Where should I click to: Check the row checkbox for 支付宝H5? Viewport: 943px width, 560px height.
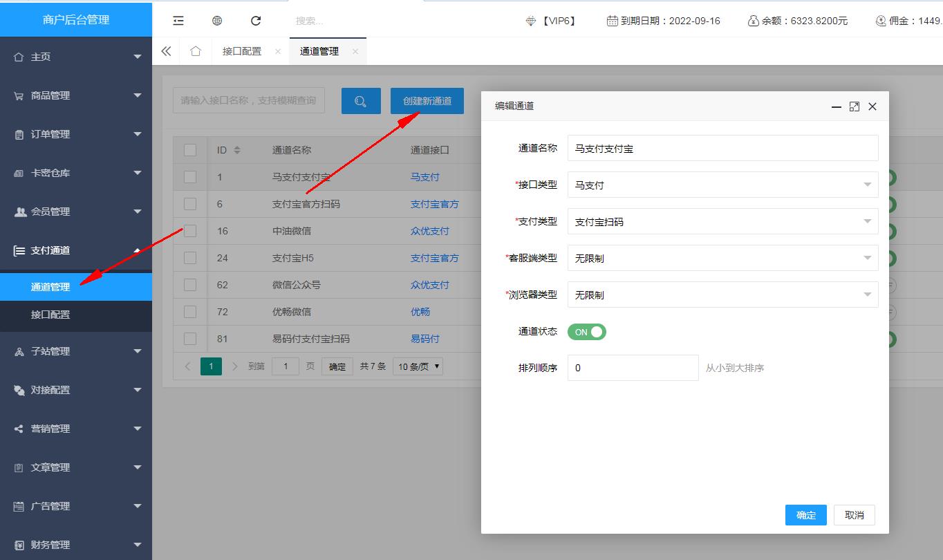(x=190, y=258)
